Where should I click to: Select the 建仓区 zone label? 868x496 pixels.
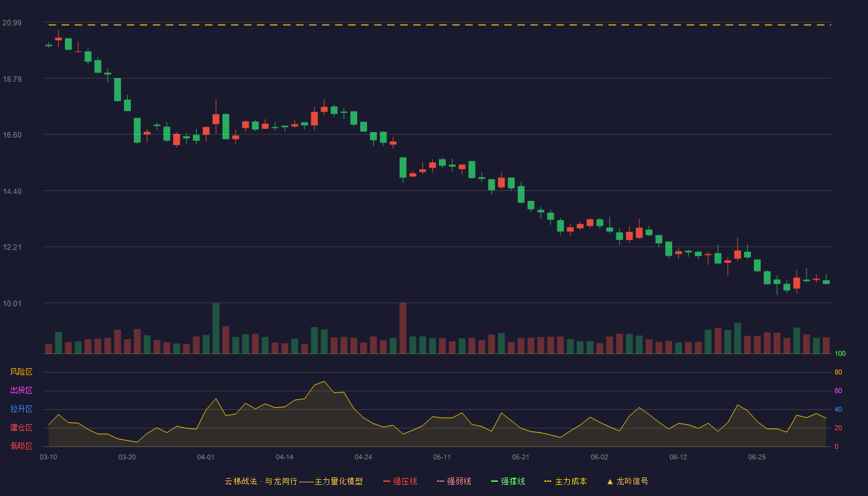coord(21,428)
